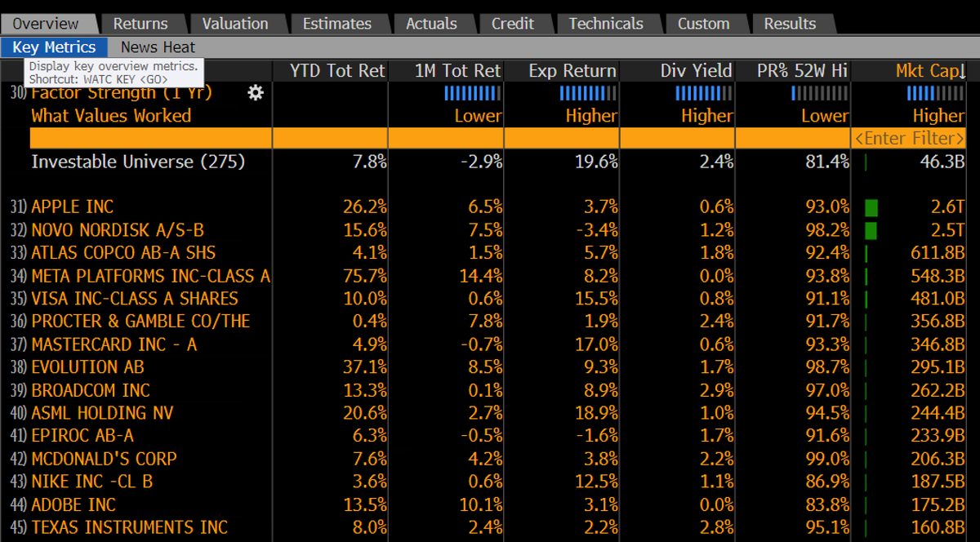This screenshot has width=980, height=542.
Task: Click Apple's green market cap bar
Action: [x=871, y=207]
